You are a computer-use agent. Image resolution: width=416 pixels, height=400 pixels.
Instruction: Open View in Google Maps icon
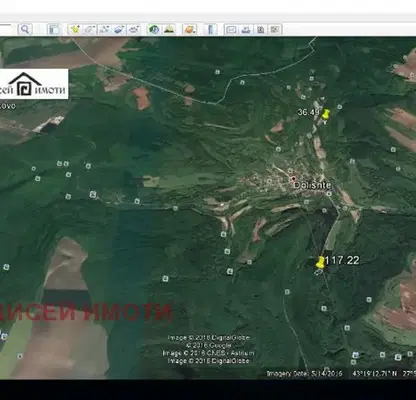(275, 29)
